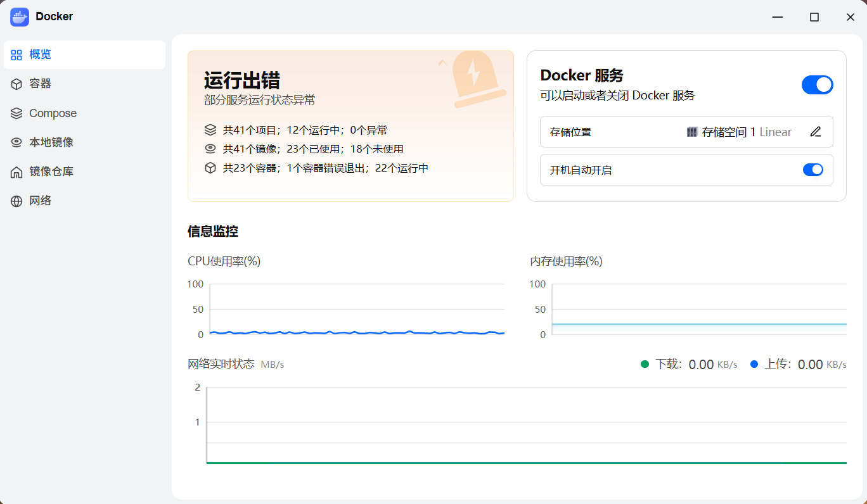Click the Docker 服务 heading
This screenshot has width=867, height=504.
coord(582,75)
